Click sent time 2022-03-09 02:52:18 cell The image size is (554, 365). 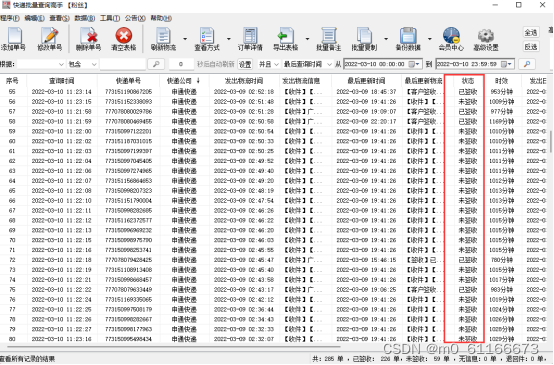(244, 92)
